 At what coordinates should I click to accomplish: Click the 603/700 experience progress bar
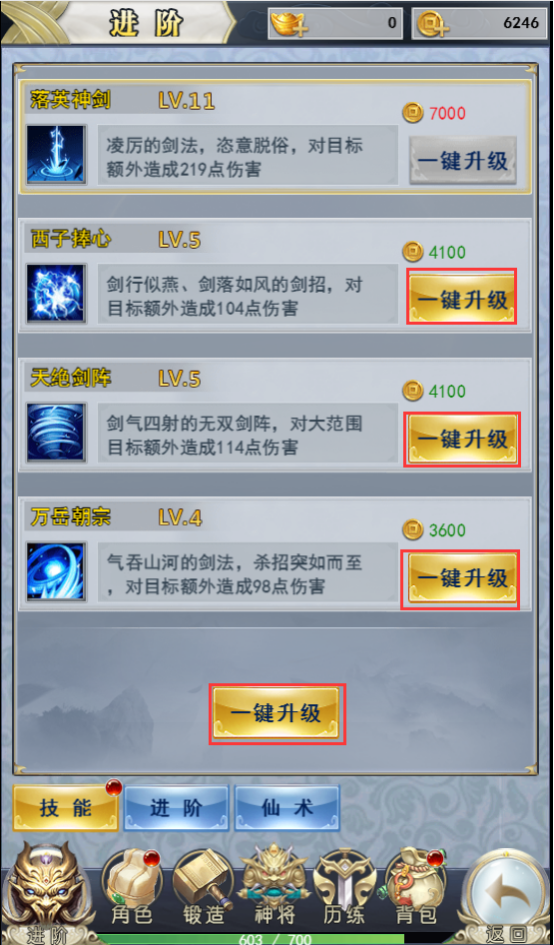(277, 939)
